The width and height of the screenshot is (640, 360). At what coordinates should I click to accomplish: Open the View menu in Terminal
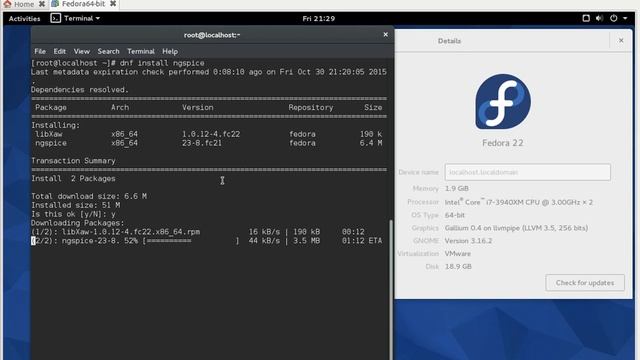coord(82,51)
